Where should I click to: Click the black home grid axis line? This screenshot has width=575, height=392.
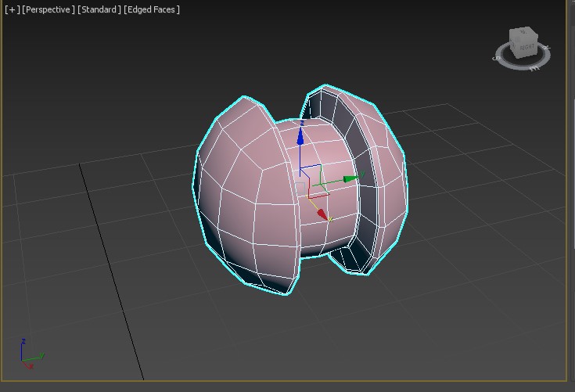point(110,258)
